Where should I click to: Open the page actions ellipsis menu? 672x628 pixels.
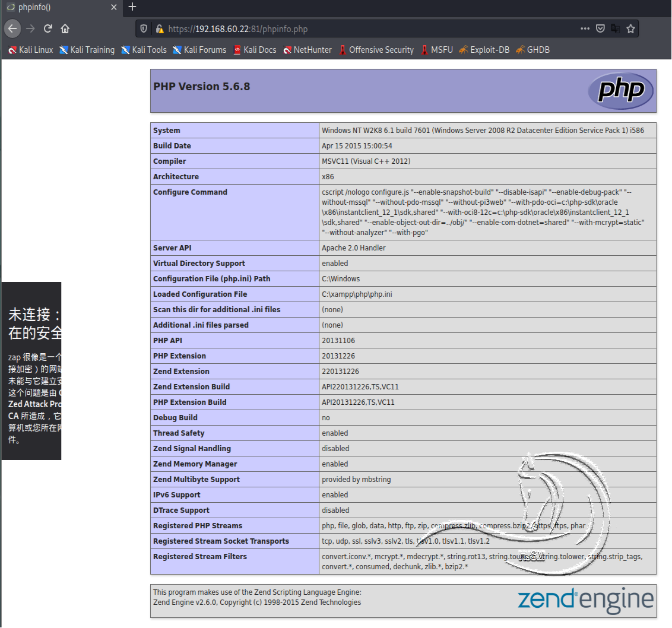point(585,28)
